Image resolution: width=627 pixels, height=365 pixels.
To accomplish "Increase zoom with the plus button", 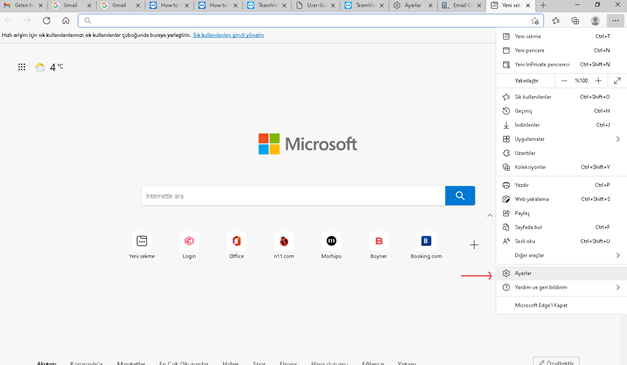I will (x=598, y=81).
